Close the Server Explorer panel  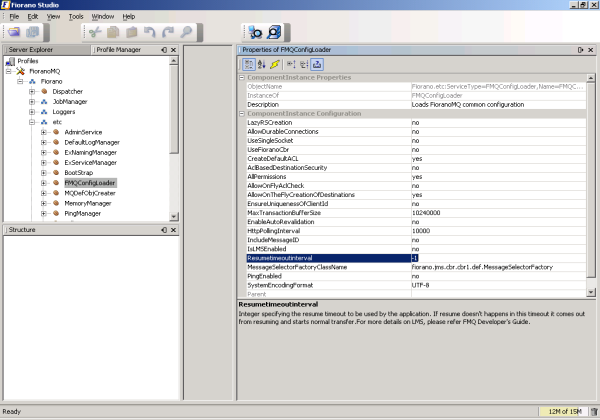(x=173, y=50)
